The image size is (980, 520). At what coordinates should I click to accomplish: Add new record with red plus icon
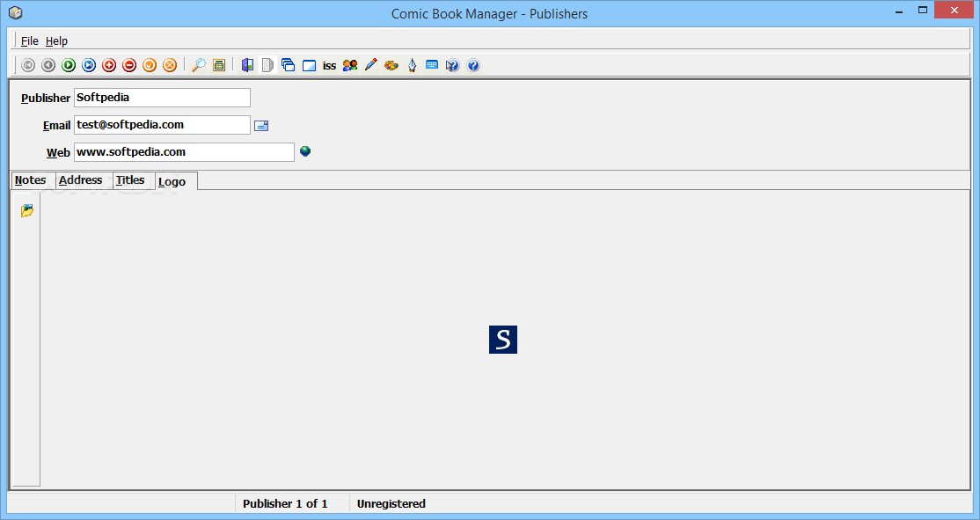coord(109,65)
